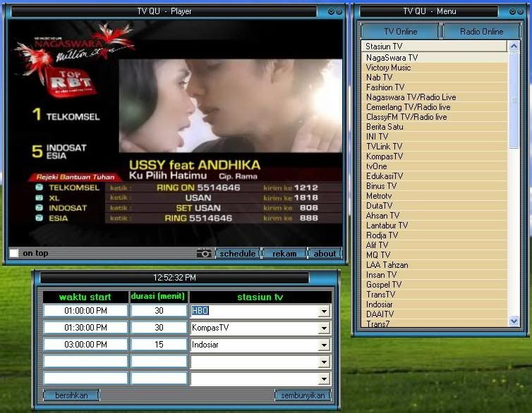This screenshot has width=532, height=413.
Task: Close the TV QU Player window
Action: pos(339,11)
